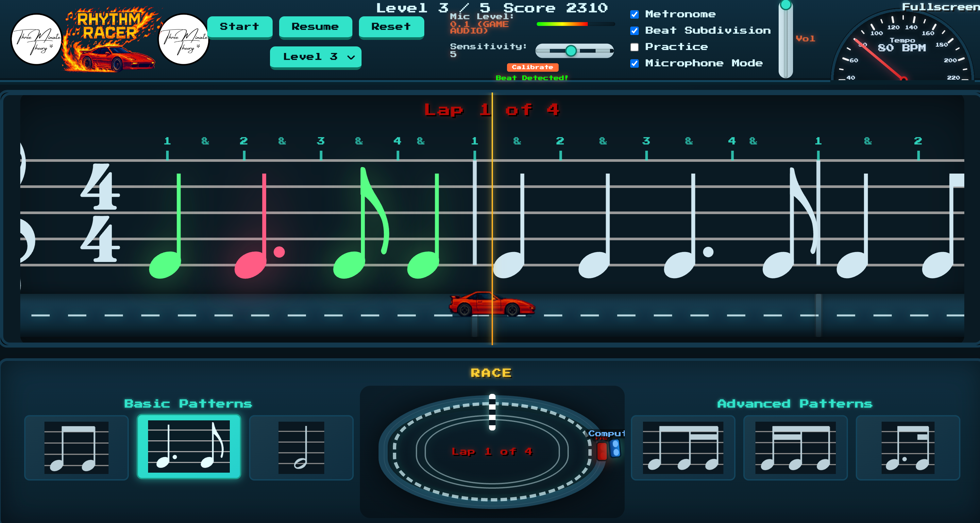Click the orange Calibrate button
980x523 pixels.
coord(532,67)
